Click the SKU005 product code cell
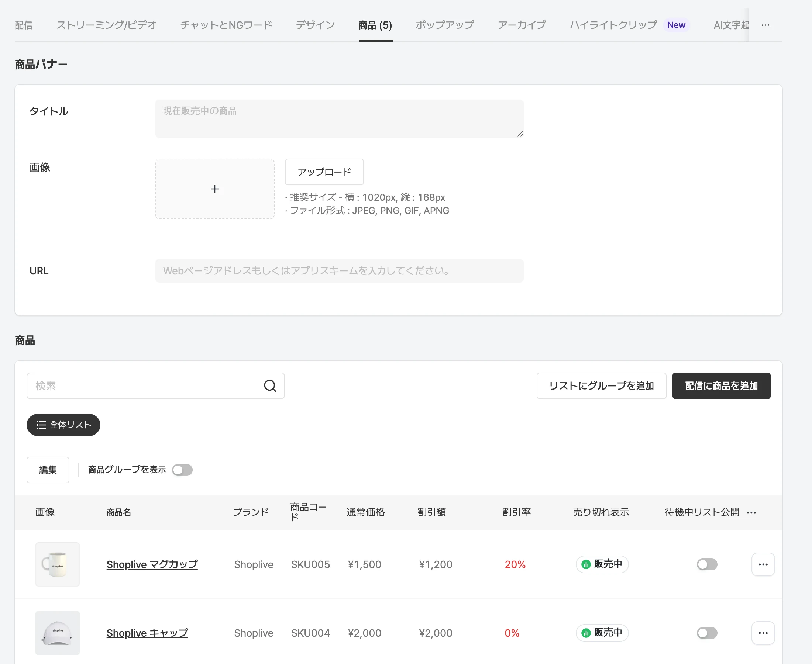Image resolution: width=812 pixels, height=664 pixels. (310, 564)
